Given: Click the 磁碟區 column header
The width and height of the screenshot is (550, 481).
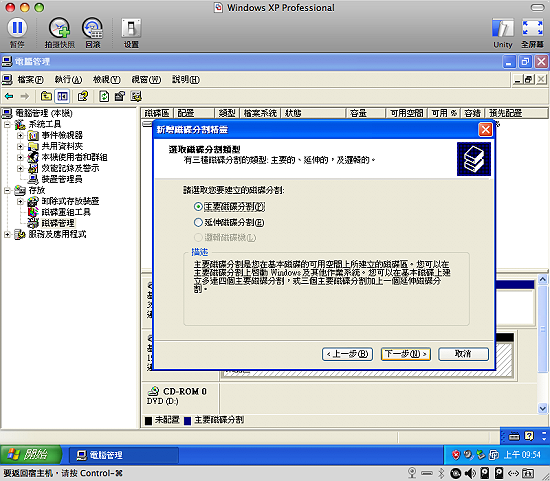Looking at the screenshot, I should pyautogui.click(x=157, y=113).
